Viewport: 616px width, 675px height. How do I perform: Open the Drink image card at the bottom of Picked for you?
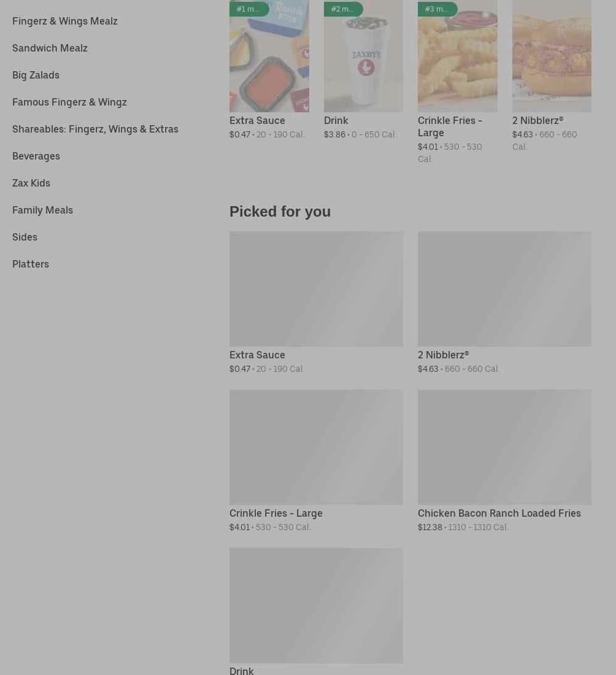point(316,605)
